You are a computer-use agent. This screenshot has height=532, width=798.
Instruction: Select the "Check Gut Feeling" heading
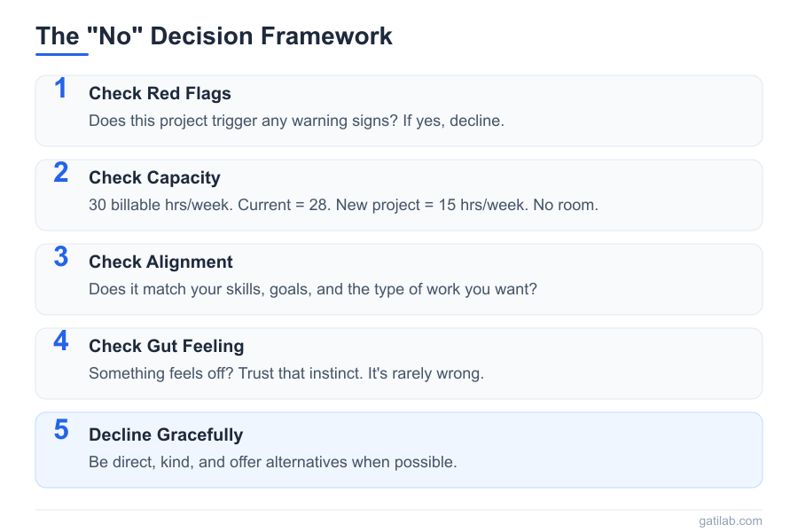coord(166,347)
